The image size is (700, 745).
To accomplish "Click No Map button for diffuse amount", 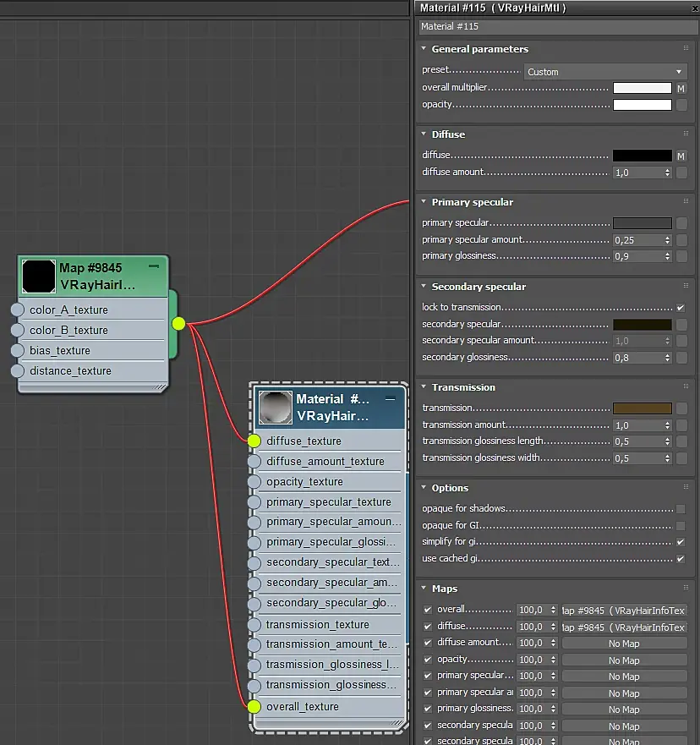I will [x=625, y=644].
